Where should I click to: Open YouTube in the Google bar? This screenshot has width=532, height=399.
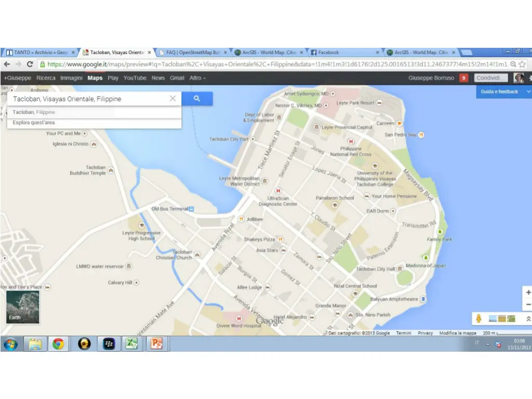coord(135,78)
